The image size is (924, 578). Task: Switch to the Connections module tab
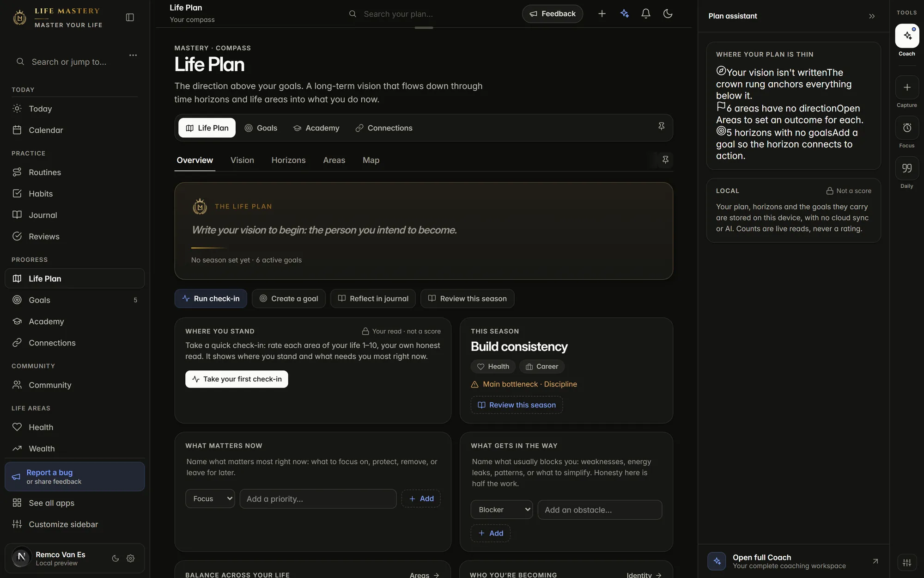pos(384,128)
